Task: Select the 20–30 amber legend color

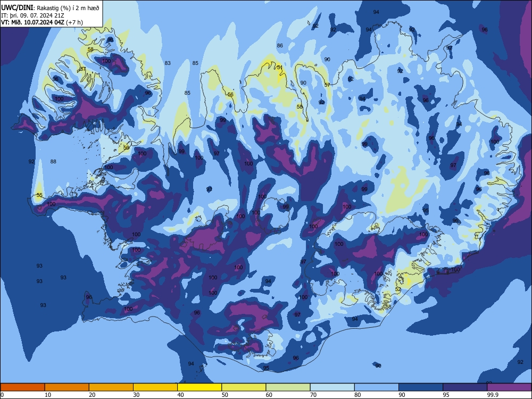Action: [x=111, y=387]
